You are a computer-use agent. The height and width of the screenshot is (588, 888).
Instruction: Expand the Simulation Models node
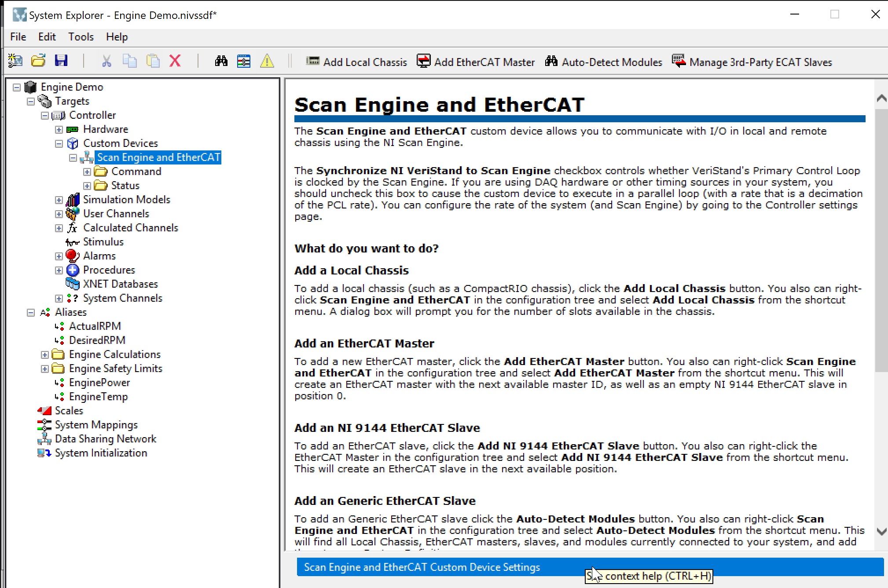(x=59, y=200)
